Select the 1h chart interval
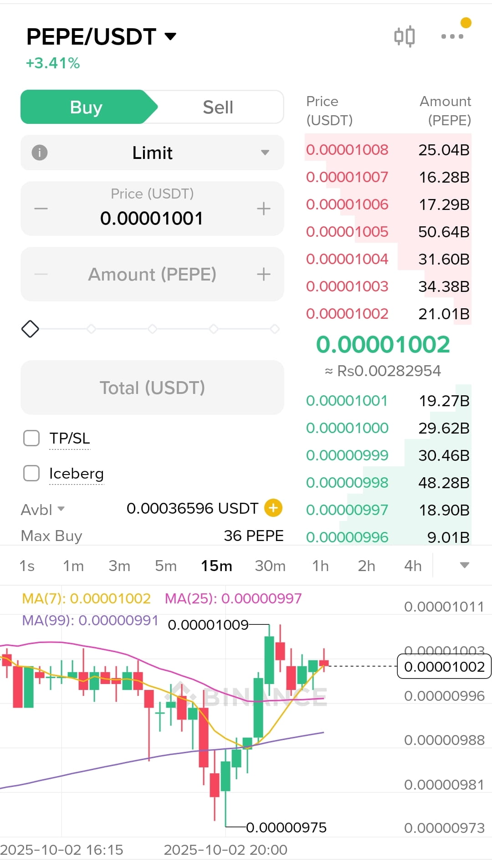This screenshot has height=868, width=492. pos(320,566)
